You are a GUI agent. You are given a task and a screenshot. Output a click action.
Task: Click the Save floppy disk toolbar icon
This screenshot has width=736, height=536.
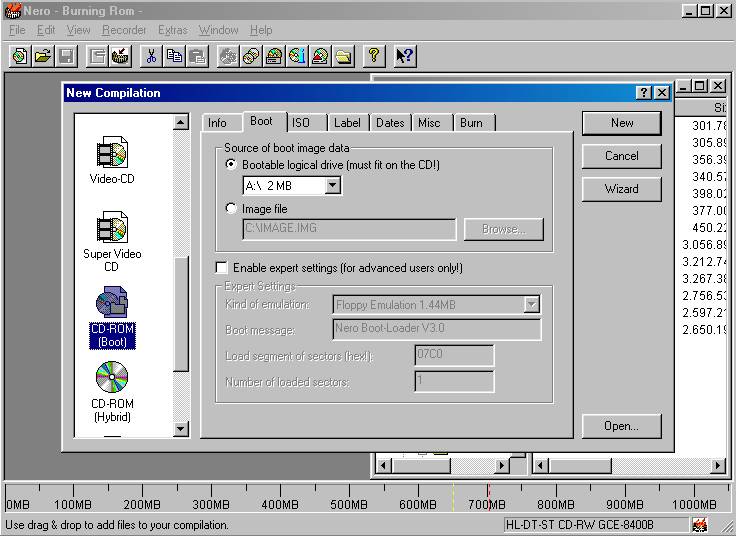[x=66, y=56]
